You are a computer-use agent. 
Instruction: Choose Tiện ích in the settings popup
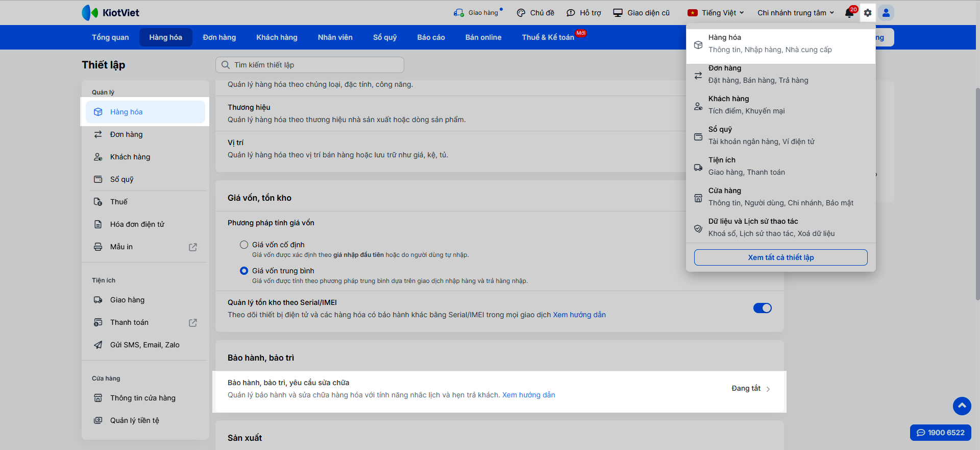point(781,167)
